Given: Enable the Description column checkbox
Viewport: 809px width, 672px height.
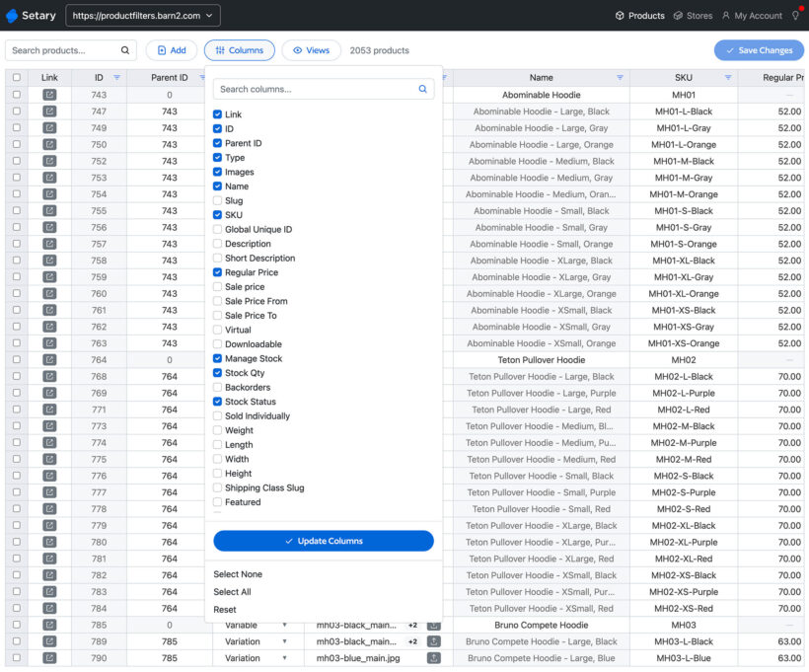Looking at the screenshot, I should coord(219,244).
